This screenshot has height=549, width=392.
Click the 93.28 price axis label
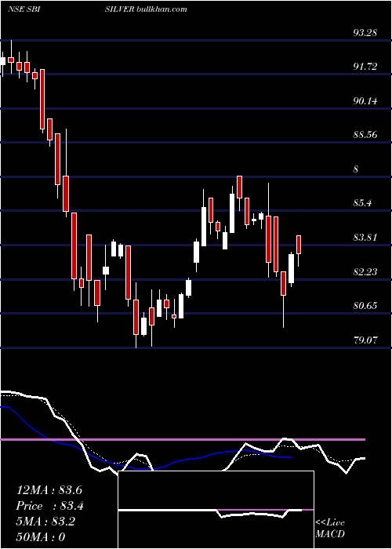(x=365, y=33)
